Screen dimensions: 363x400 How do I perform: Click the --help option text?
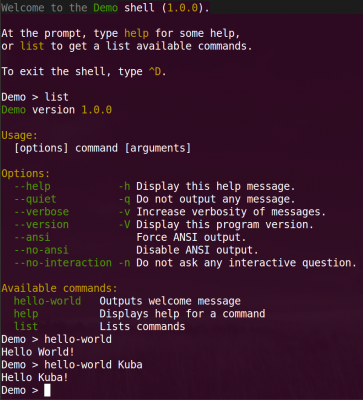(32, 186)
